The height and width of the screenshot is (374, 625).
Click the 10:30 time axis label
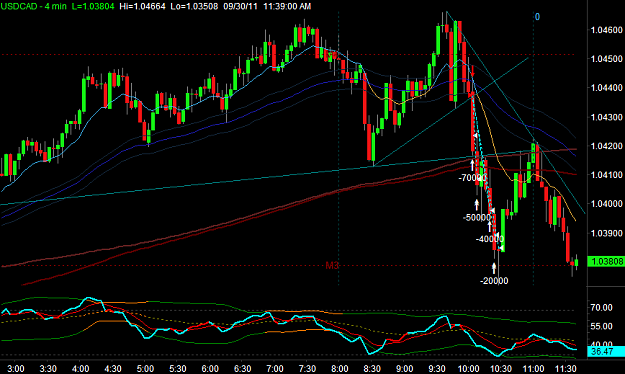501,368
